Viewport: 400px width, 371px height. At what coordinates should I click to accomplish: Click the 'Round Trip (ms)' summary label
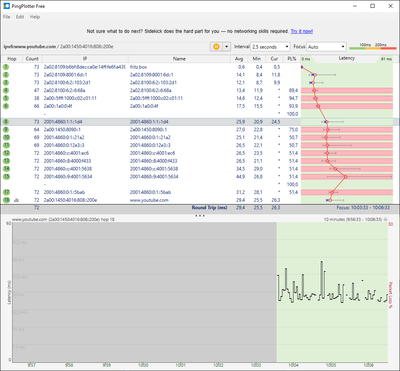(209, 208)
